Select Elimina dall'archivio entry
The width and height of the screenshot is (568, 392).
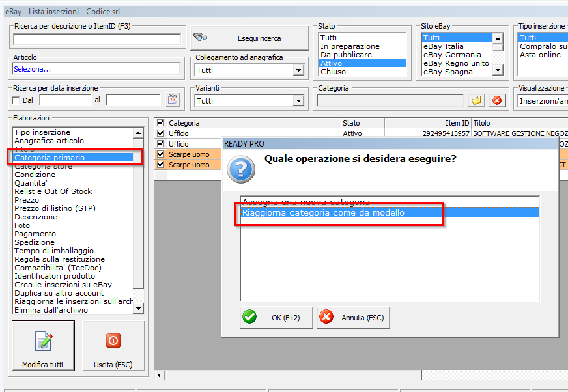coord(73,310)
